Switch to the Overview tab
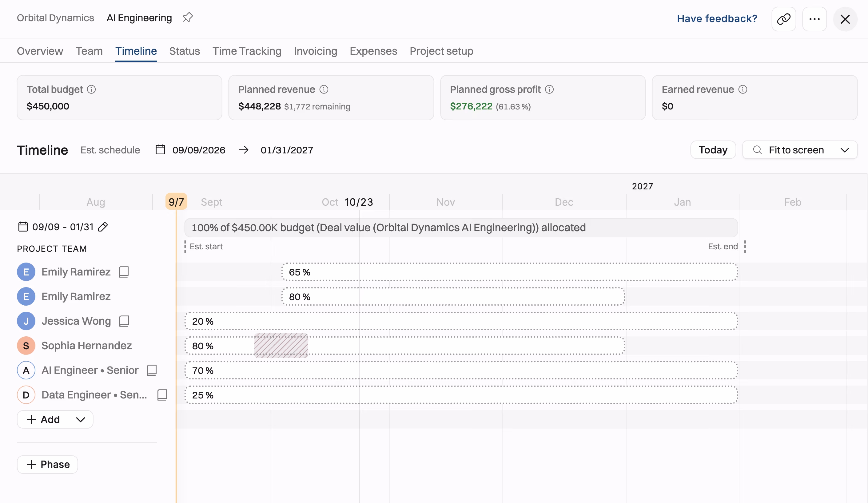 40,51
